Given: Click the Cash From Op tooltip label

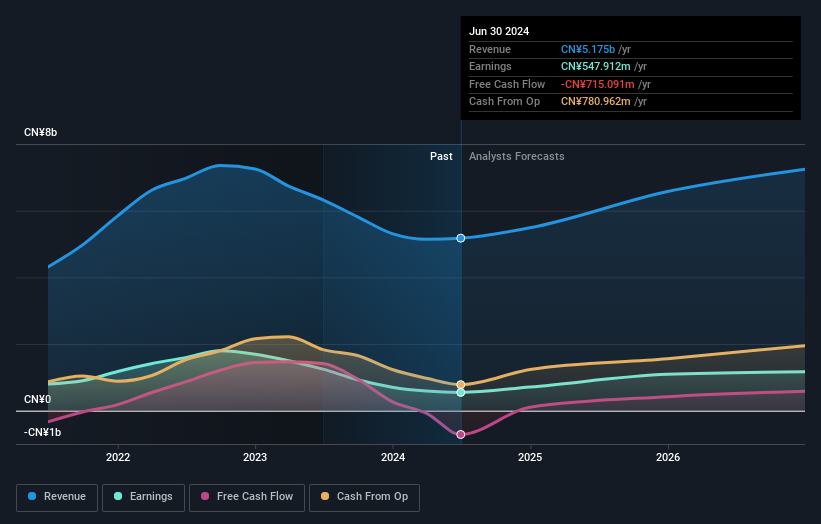Looking at the screenshot, I should pos(504,102).
